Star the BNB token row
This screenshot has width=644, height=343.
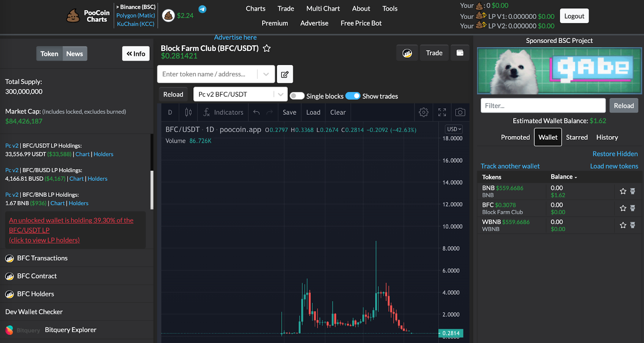tap(623, 191)
